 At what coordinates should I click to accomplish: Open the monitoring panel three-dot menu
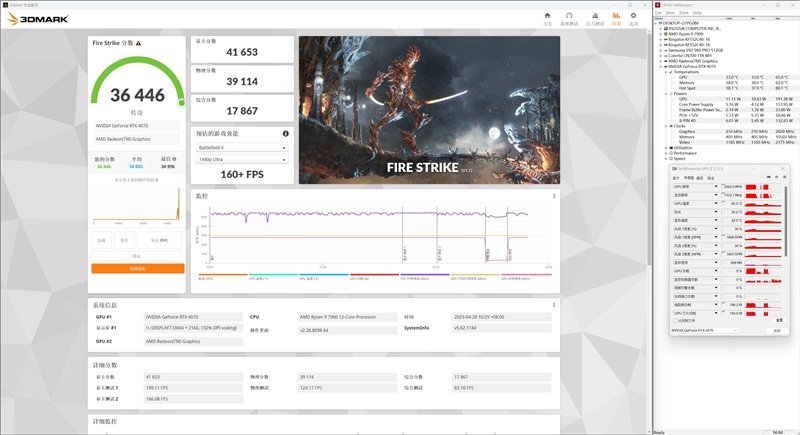click(x=554, y=196)
